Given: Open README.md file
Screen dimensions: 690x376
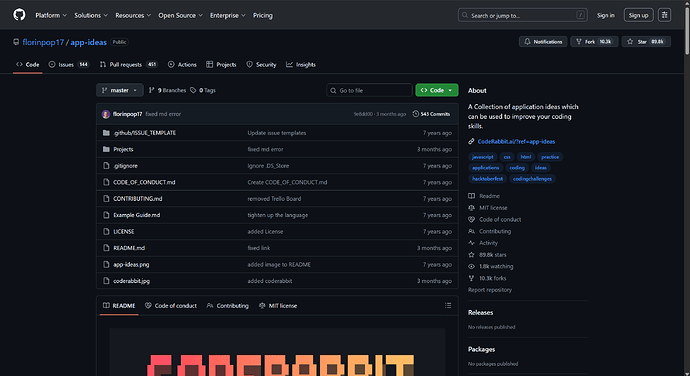Looking at the screenshot, I should 129,248.
